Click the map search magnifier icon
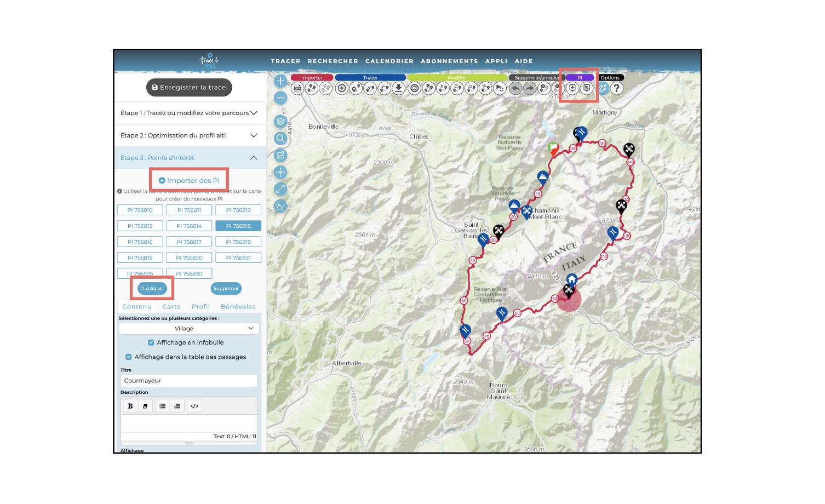This screenshot has width=825, height=504. click(x=280, y=139)
